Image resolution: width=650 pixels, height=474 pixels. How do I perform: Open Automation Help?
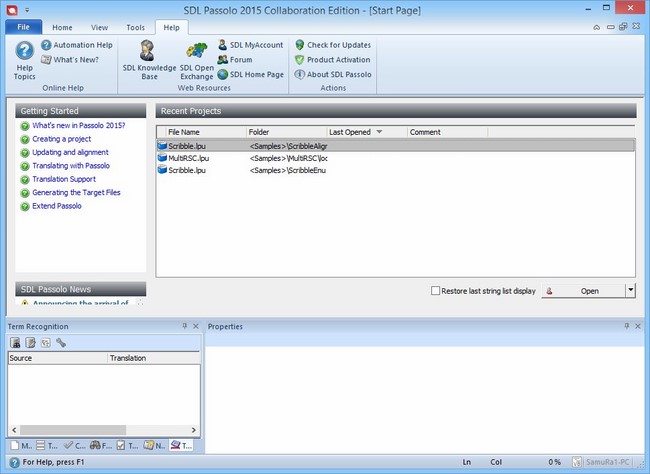[77, 45]
